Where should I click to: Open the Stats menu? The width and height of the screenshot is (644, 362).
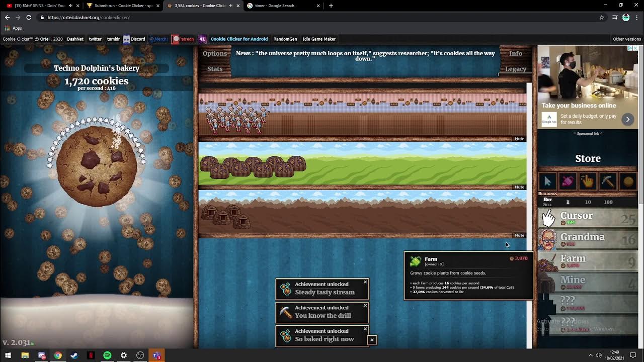click(215, 69)
